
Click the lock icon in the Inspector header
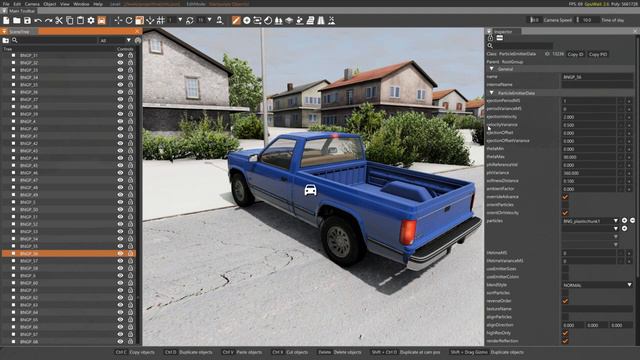490,38
